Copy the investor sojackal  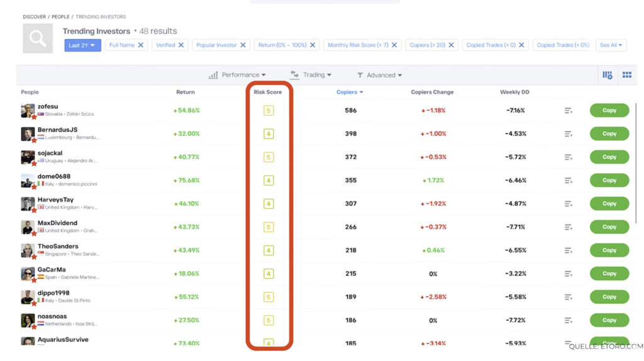coord(609,157)
